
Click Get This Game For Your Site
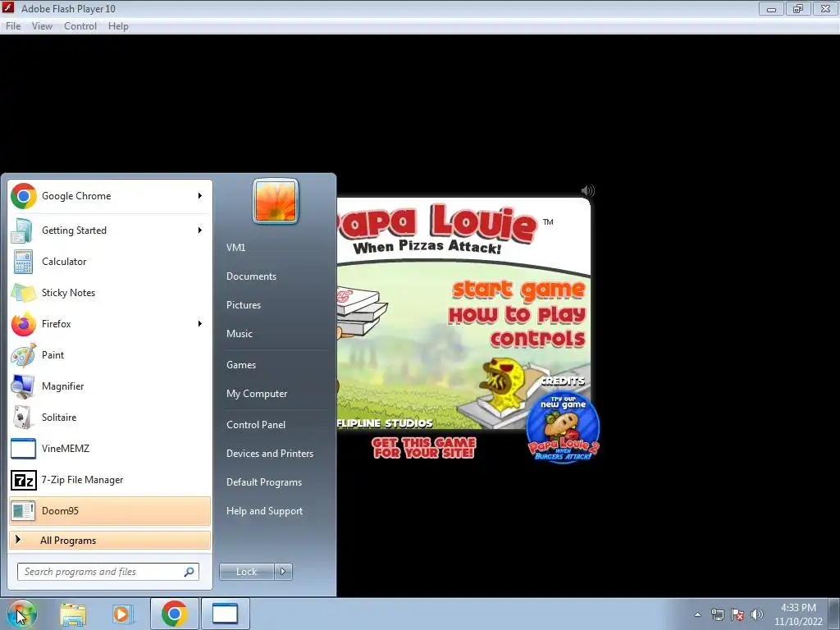[x=424, y=448]
